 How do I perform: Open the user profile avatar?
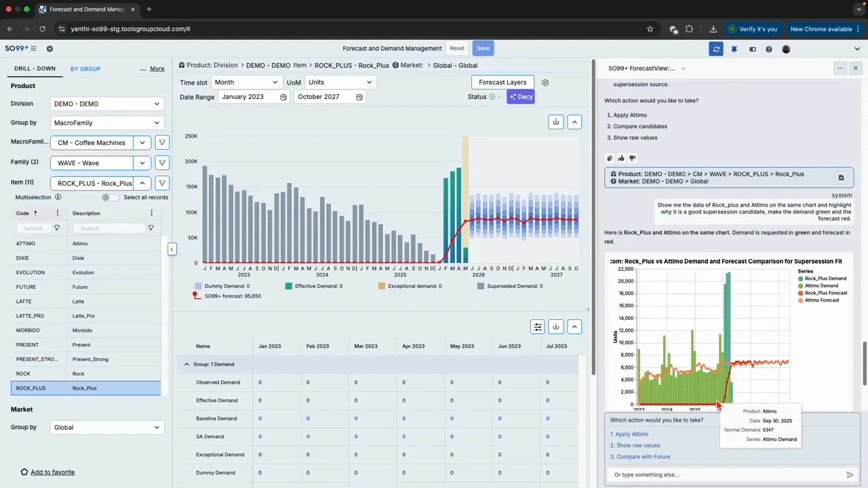tap(786, 49)
